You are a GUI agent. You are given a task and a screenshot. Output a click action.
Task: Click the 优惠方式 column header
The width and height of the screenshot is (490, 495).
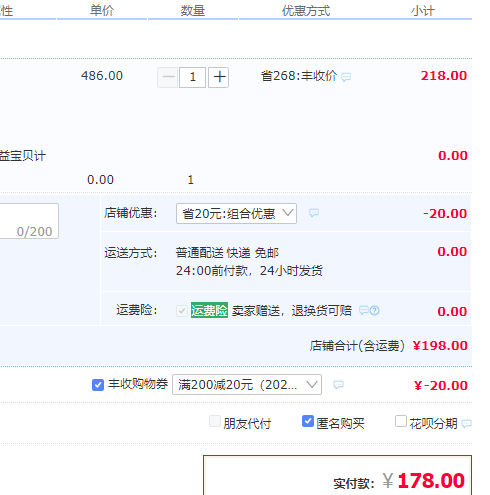coord(306,11)
